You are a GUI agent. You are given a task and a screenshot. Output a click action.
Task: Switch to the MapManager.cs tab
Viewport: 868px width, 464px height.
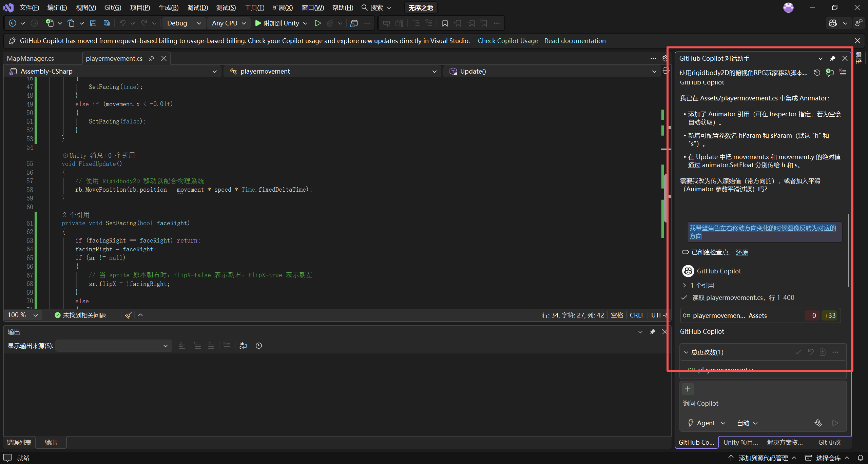(x=30, y=58)
